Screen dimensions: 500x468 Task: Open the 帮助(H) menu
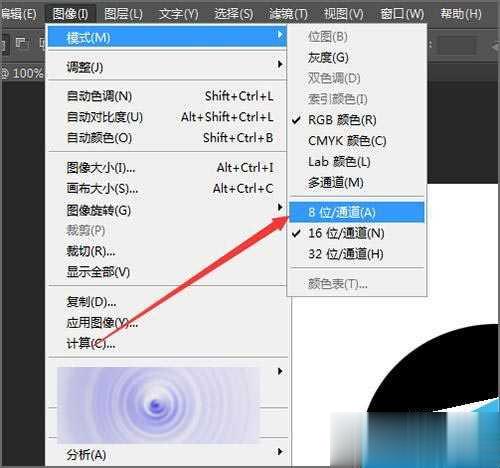(461, 14)
